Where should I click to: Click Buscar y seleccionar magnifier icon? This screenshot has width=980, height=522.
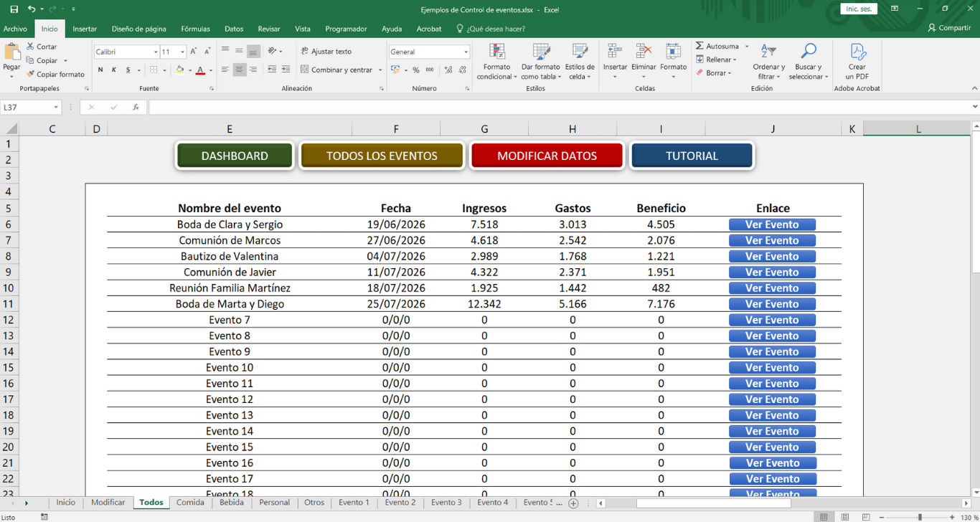click(809, 52)
